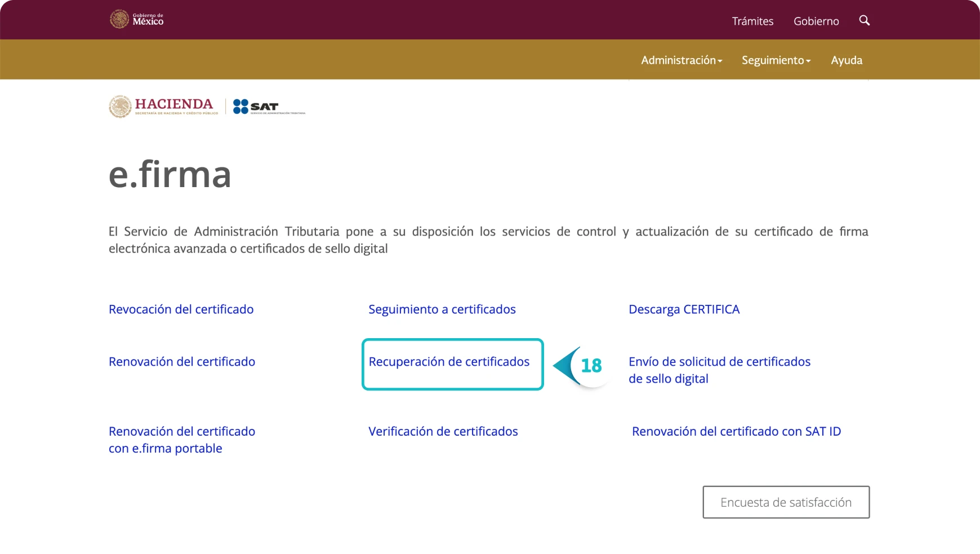Screen dimensions: 980x554
Task: Go to Trámites in top bar
Action: tap(752, 21)
